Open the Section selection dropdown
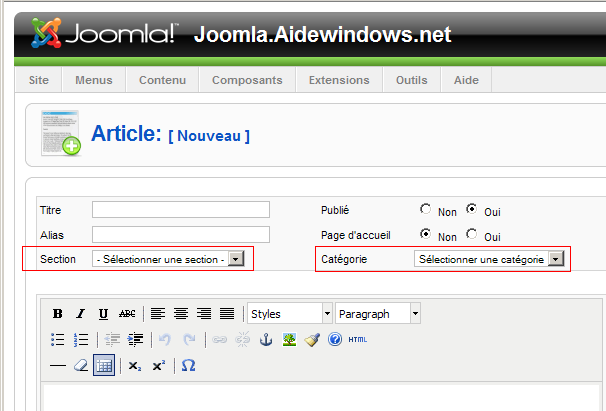This screenshot has width=606, height=411. click(x=168, y=259)
